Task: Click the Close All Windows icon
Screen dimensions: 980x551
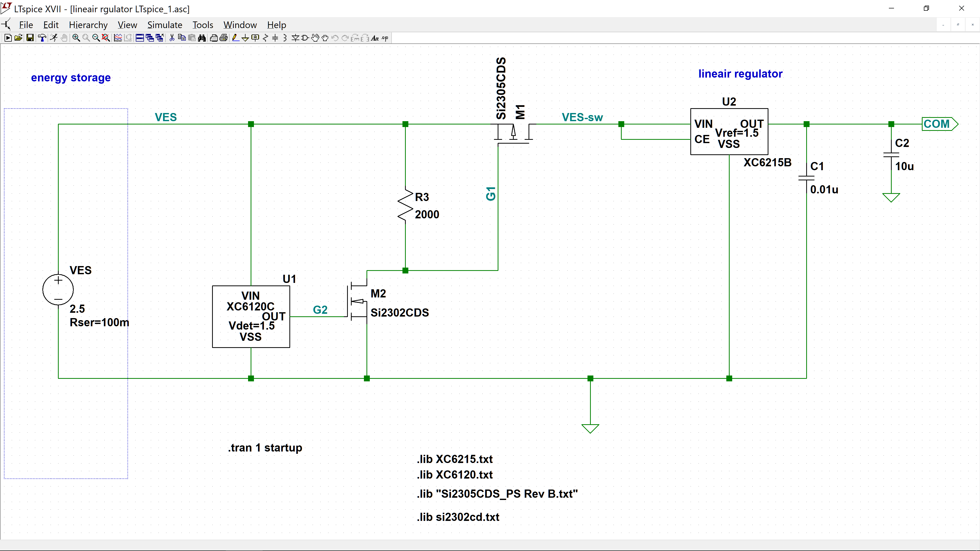Action: tap(160, 38)
